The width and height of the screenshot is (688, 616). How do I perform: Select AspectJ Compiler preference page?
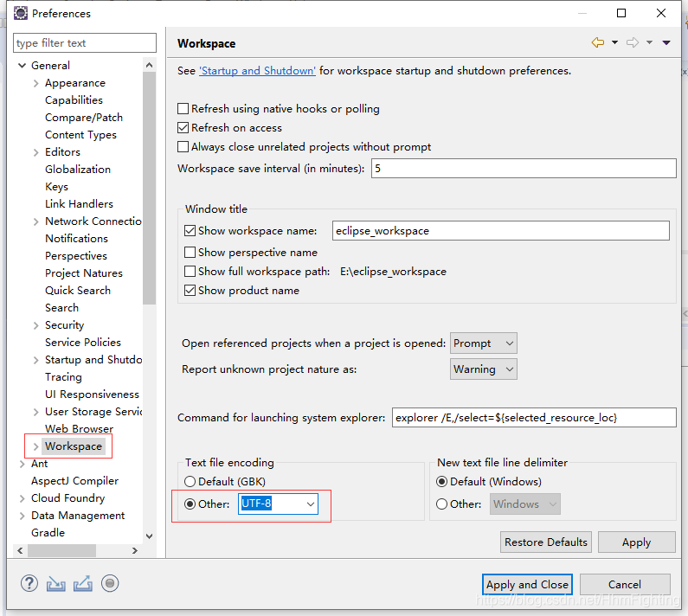pyautogui.click(x=74, y=481)
